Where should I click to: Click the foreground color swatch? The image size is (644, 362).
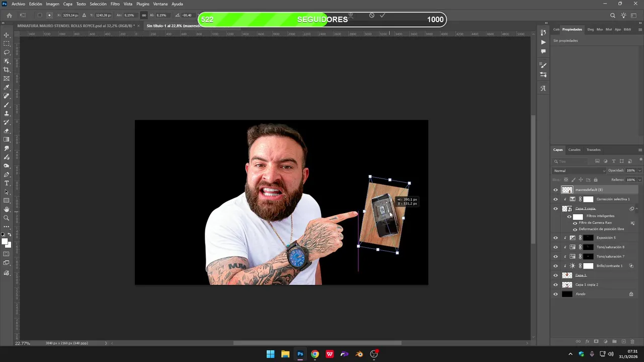5,242
